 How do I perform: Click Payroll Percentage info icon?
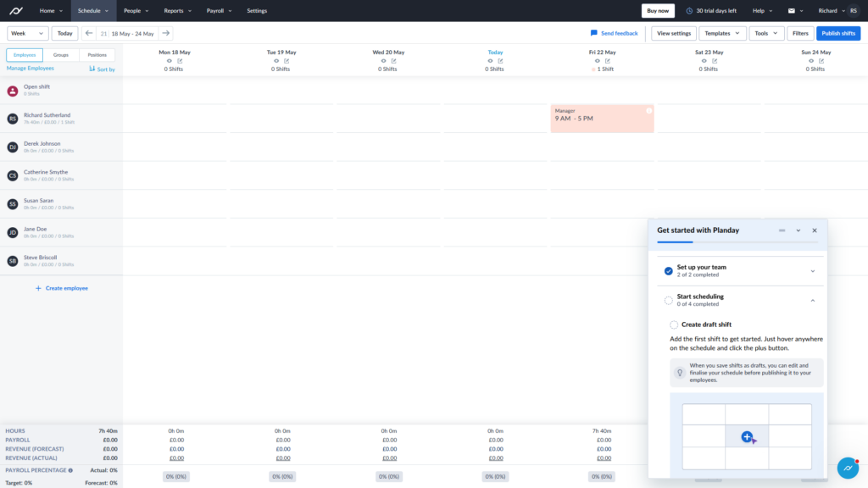coord(70,470)
